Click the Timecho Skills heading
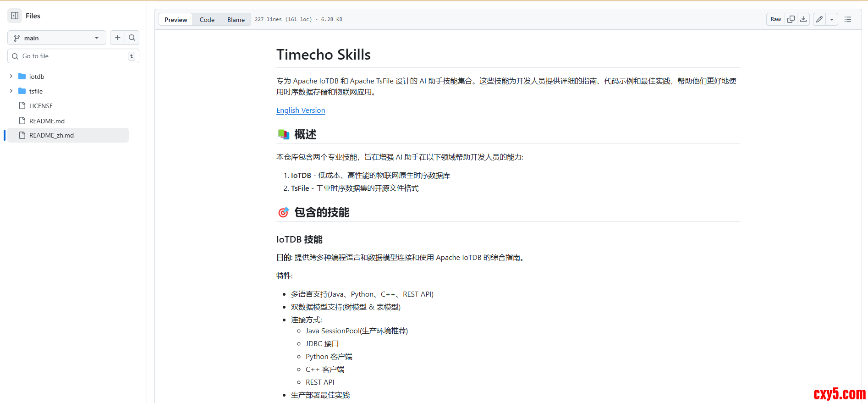The height and width of the screenshot is (403, 868). pos(324,55)
